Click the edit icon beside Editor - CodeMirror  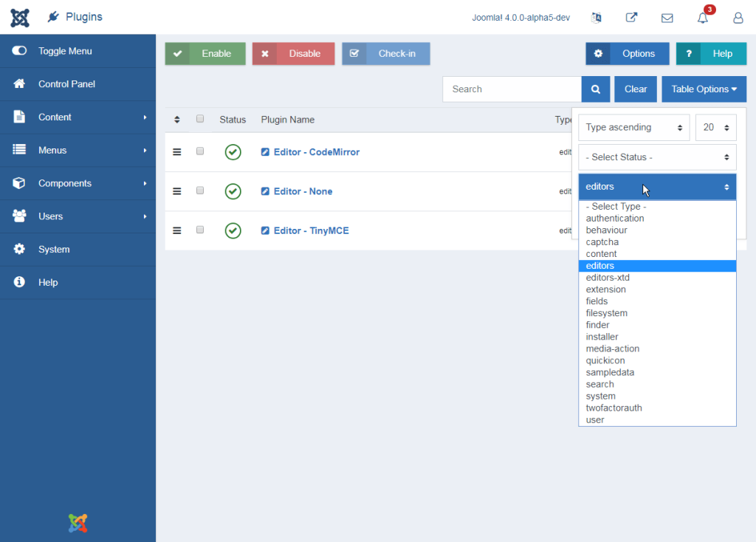pos(265,152)
